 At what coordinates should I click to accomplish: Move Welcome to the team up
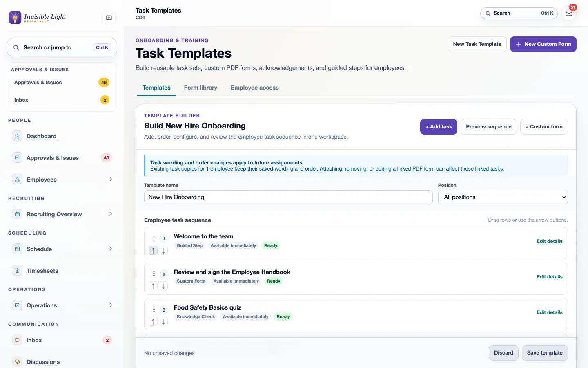pyautogui.click(x=153, y=251)
